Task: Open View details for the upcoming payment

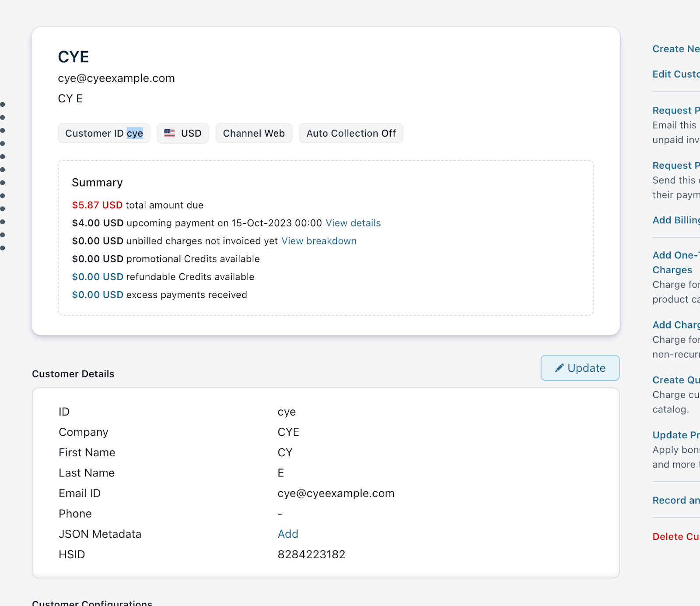Action: point(353,223)
